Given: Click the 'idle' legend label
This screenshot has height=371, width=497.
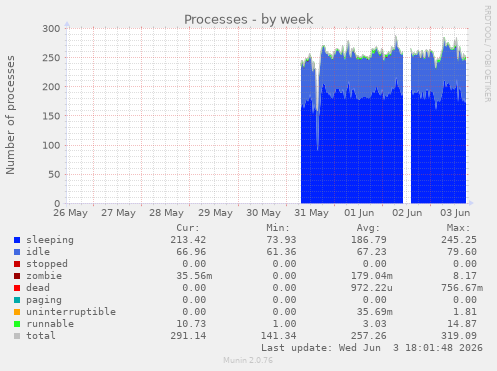Looking at the screenshot, I should click(x=38, y=252).
